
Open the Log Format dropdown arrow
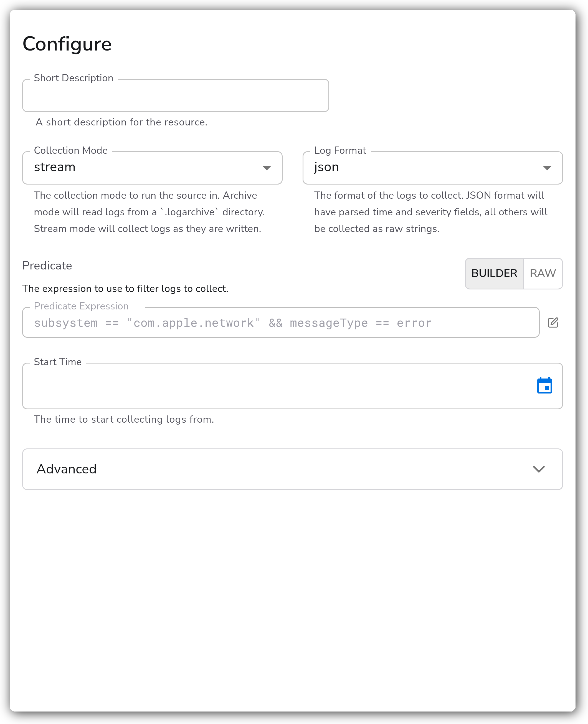tap(547, 168)
